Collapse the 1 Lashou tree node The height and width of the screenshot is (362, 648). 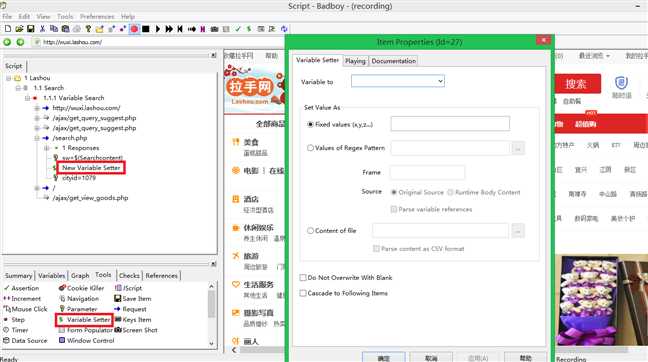coord(8,78)
